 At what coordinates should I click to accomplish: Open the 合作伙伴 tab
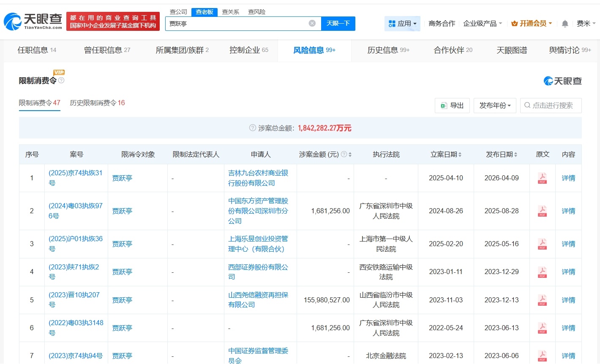click(453, 50)
